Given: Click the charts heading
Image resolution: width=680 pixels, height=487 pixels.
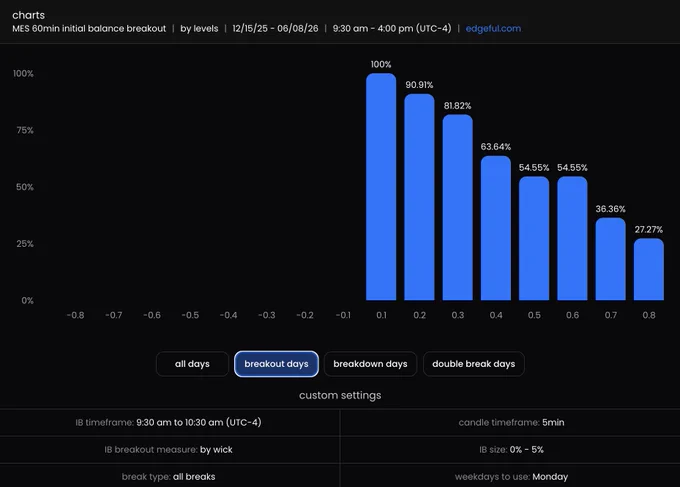Looking at the screenshot, I should click(x=29, y=15).
